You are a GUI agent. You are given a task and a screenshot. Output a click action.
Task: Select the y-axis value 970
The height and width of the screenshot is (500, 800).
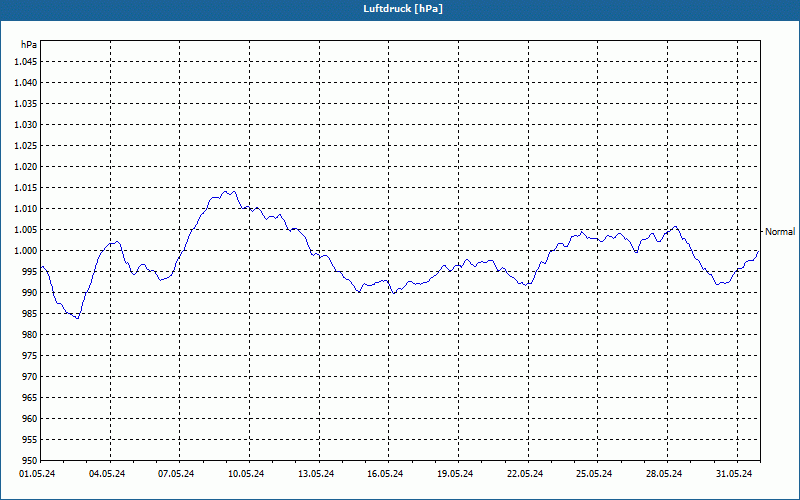(x=30, y=377)
